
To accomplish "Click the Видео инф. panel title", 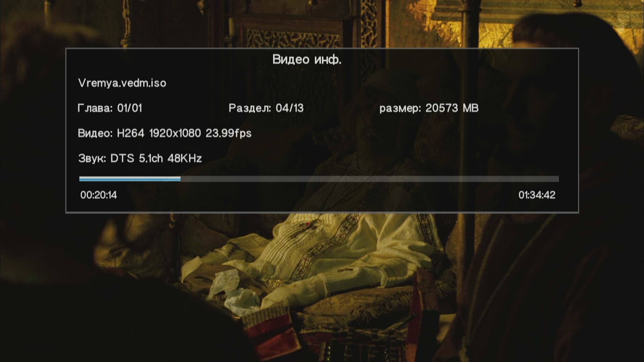I will coord(307,60).
